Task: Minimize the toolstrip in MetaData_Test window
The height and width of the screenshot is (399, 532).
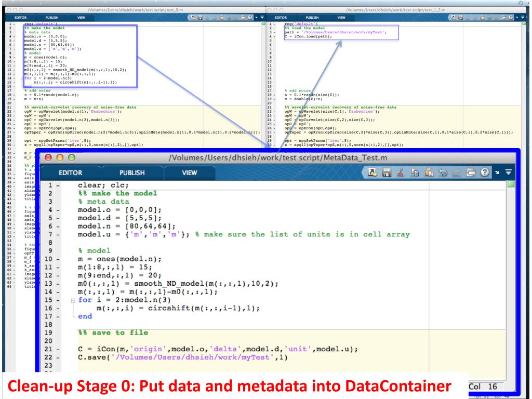Action: click(508, 172)
